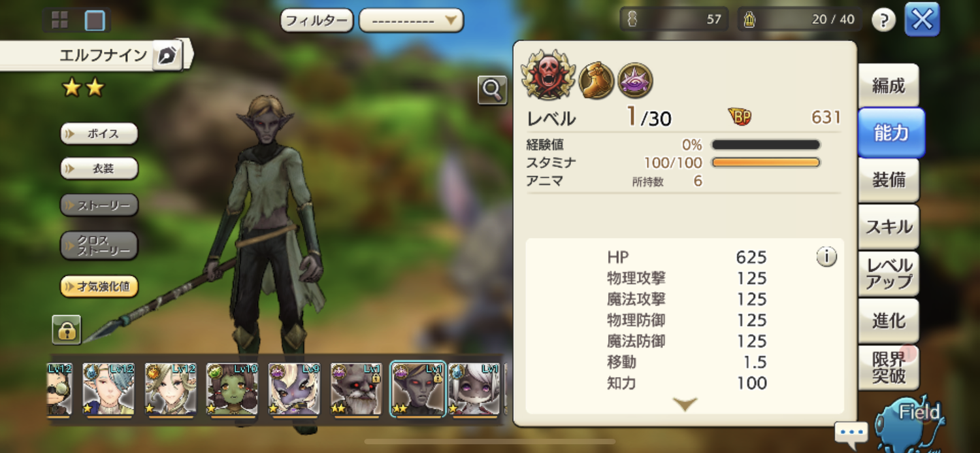Viewport: 980px width, 453px height.
Task: Click the 才気強化値 button
Action: coord(99,286)
